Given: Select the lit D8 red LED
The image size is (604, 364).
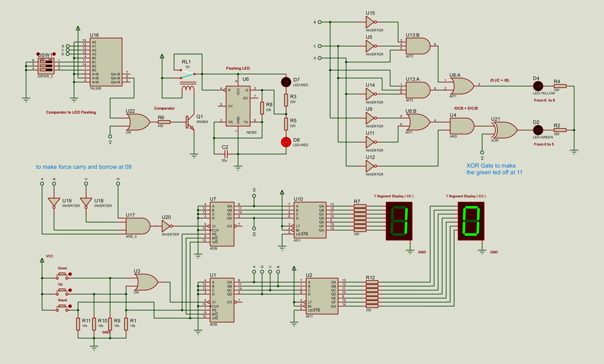Looking at the screenshot, I should (286, 142).
